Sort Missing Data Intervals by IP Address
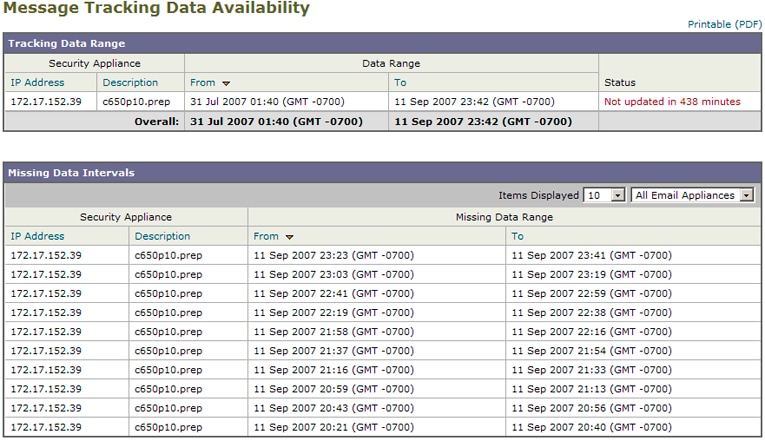The image size is (765, 441). [38, 236]
